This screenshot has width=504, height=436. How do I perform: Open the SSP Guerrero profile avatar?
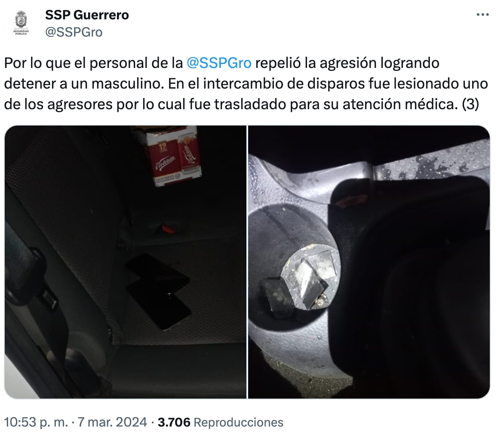[x=21, y=22]
